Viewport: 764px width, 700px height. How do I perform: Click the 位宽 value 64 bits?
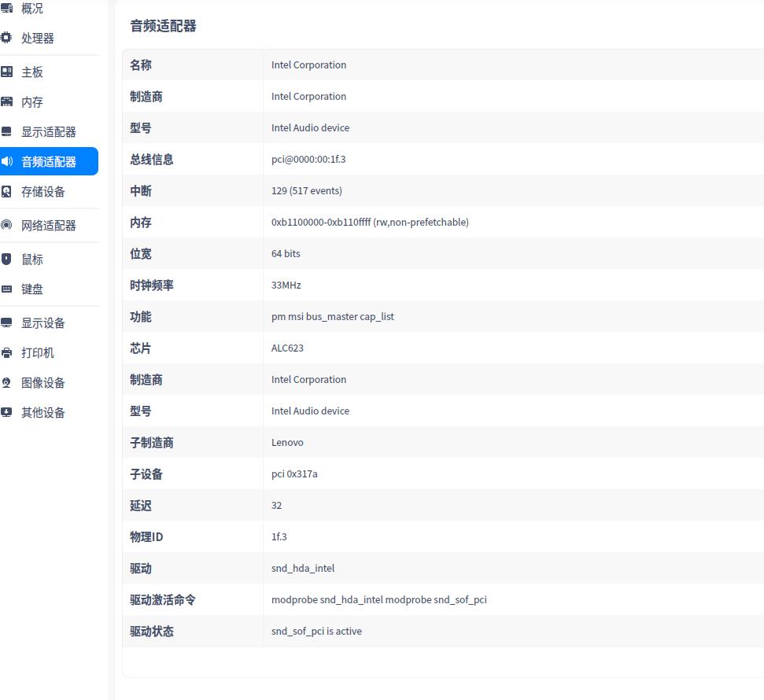(x=286, y=253)
